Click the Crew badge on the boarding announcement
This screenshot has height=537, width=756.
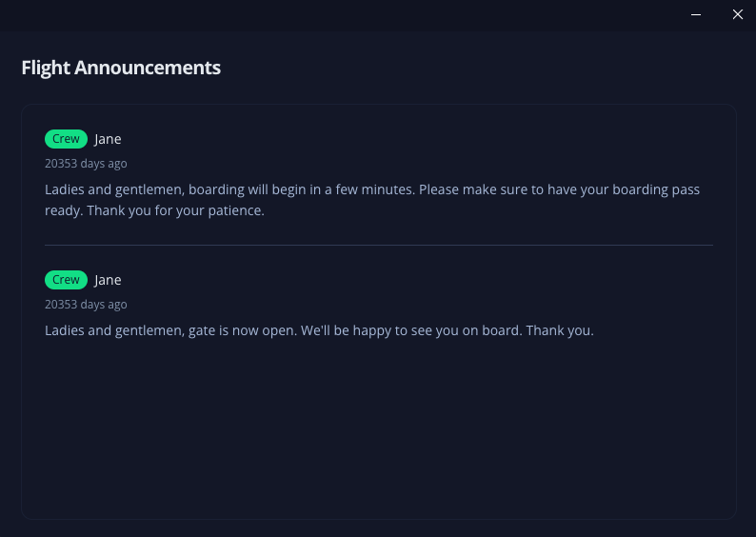point(66,139)
